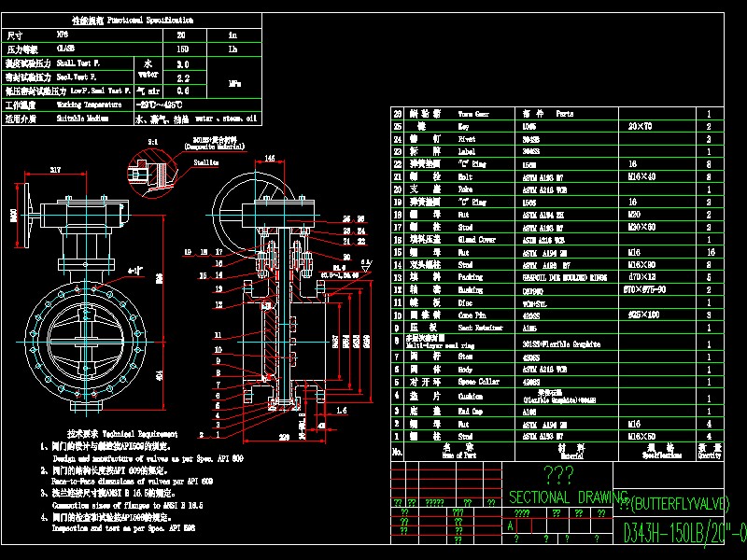Click 'Gland Cover' in parts row 16
Image resolution: width=747 pixels, height=560 pixels.
point(477,240)
